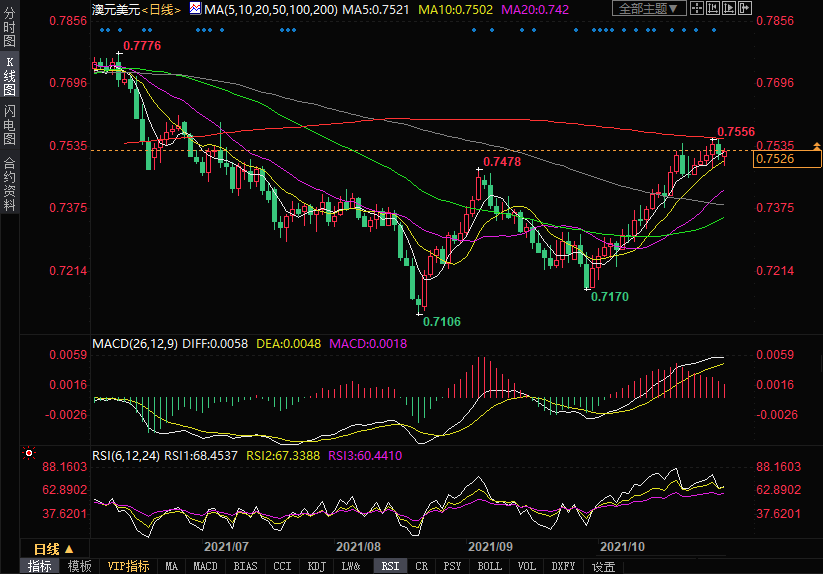The height and width of the screenshot is (574, 823).
Task: Select the 模板 tab at bottom left
Action: point(79,566)
